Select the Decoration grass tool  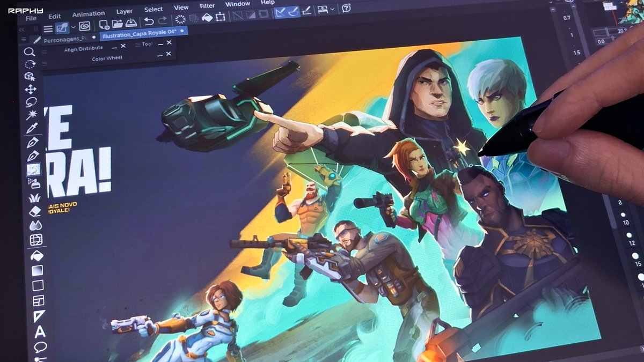coord(34,197)
